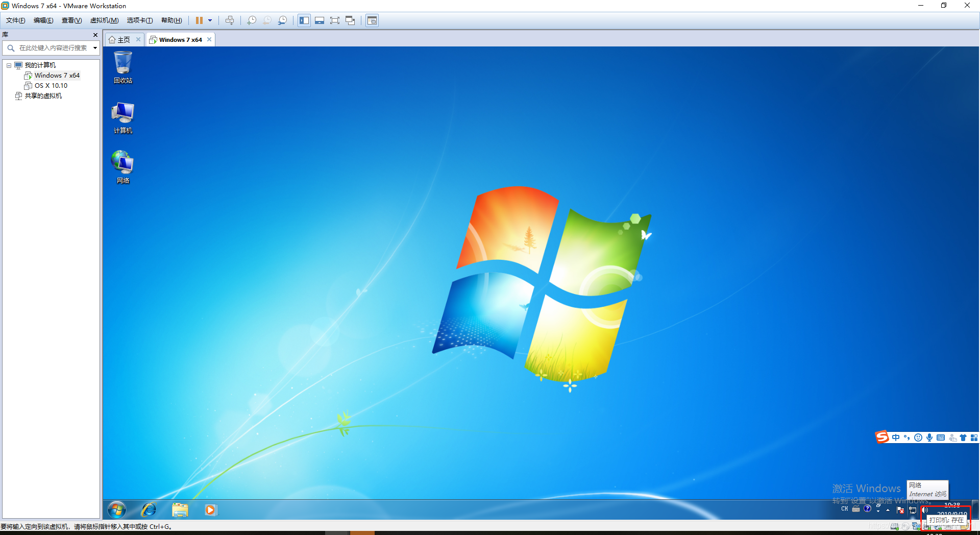The image size is (980, 535).
Task: Activate Sogou voice input microphone
Action: [x=929, y=437]
